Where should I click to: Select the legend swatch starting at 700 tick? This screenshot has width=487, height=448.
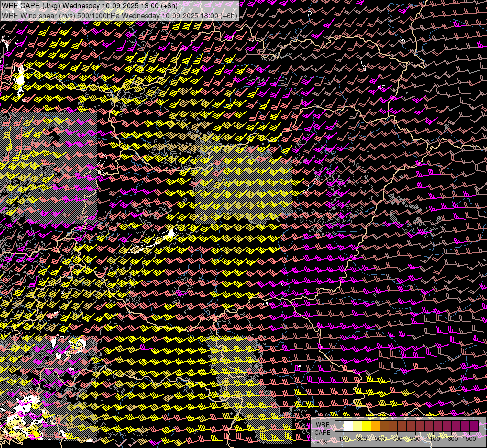pyautogui.click(x=402, y=426)
